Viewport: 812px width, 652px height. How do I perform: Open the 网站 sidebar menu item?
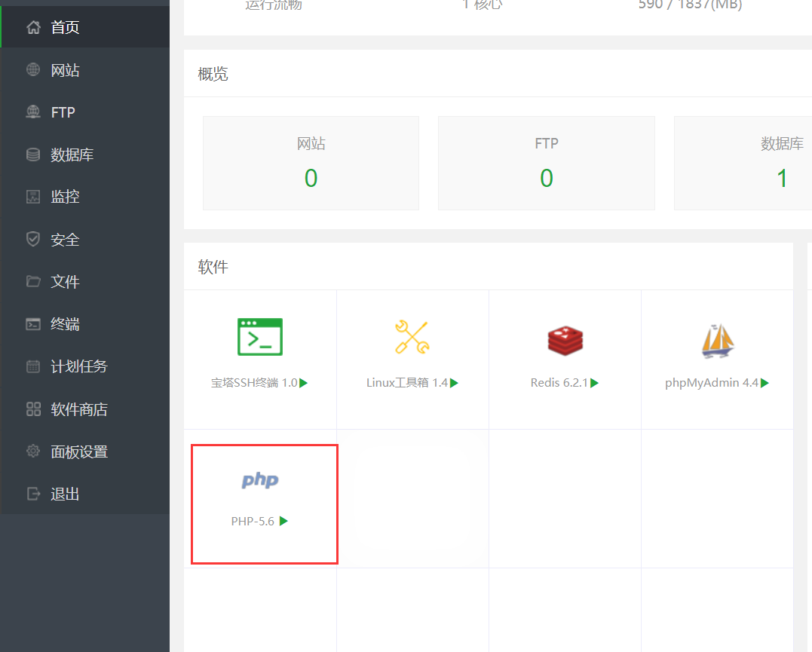[85, 69]
